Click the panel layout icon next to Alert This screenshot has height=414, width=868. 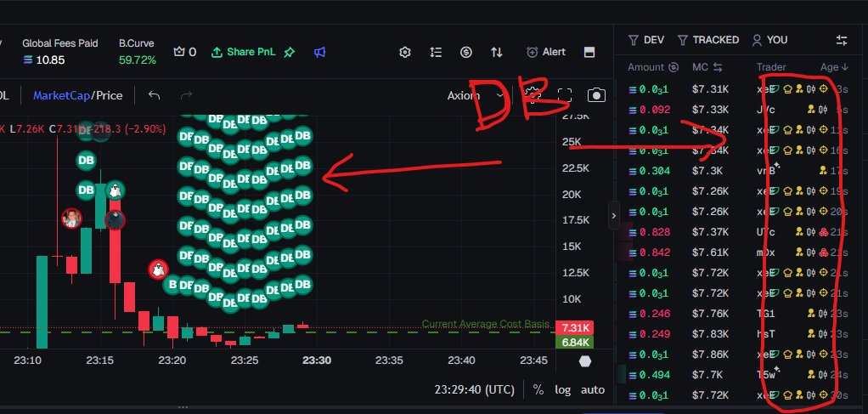[589, 52]
